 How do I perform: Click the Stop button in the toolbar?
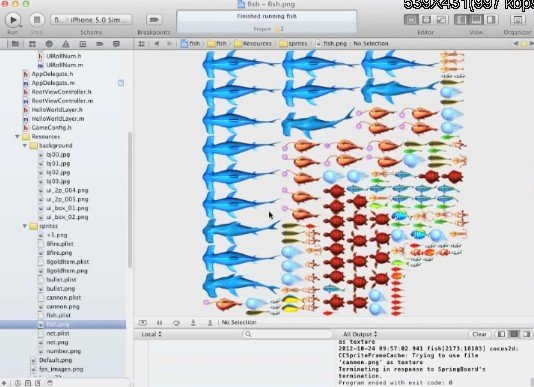coord(37,20)
